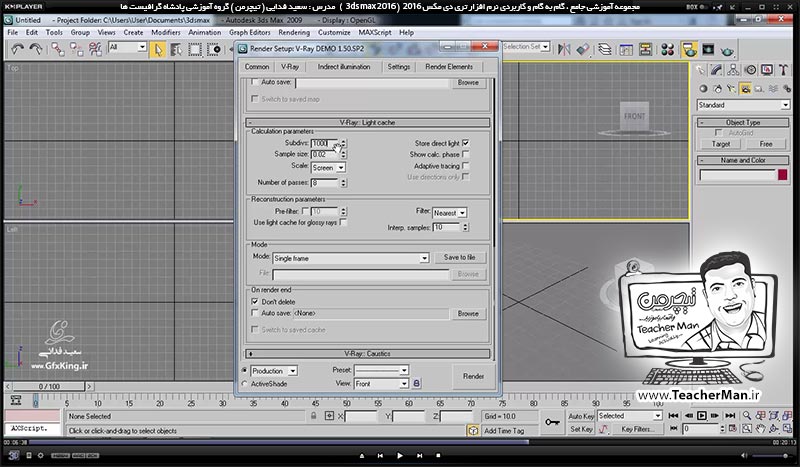The width and height of the screenshot is (800, 467).
Task: Enable Adaptive tracing checkbox
Action: 465,166
